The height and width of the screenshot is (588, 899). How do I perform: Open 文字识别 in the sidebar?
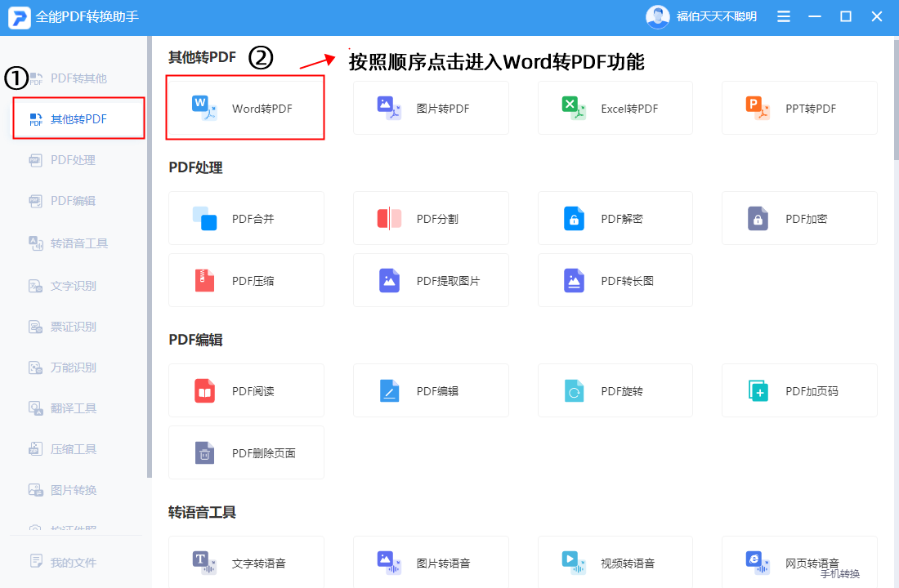pyautogui.click(x=73, y=285)
